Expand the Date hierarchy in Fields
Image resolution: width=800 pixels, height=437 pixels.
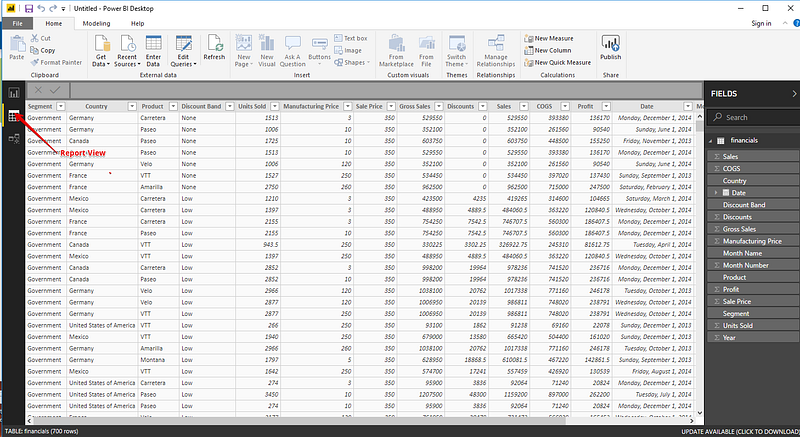714,192
